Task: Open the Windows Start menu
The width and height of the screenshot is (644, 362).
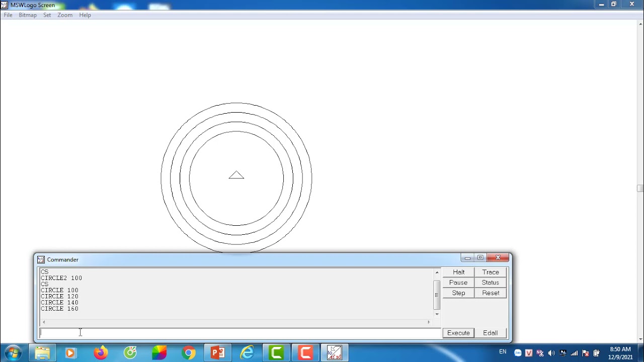Action: [13, 353]
